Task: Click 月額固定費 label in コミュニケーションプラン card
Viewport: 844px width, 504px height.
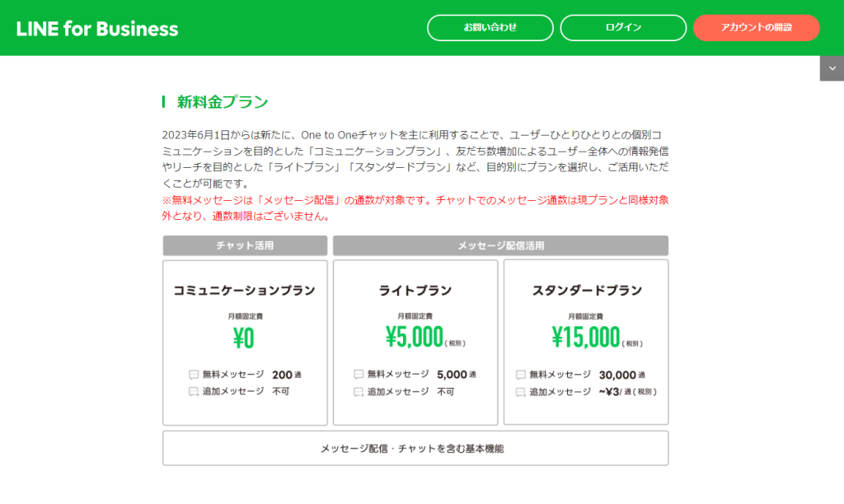Action: [245, 316]
